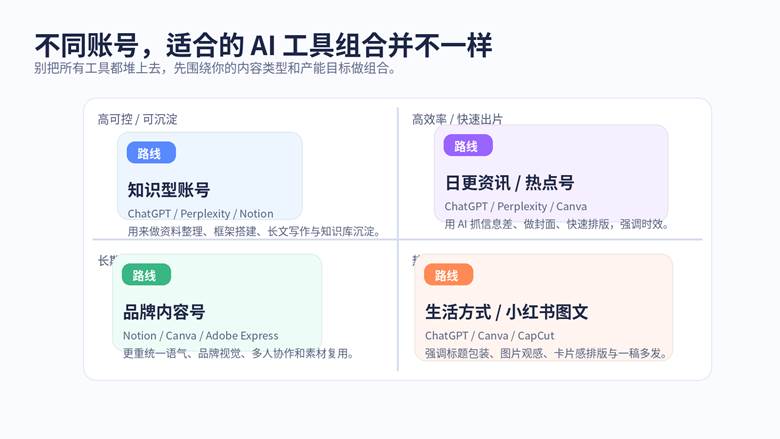Click the description 用 AI 抓信息差、做封面

coord(556,224)
